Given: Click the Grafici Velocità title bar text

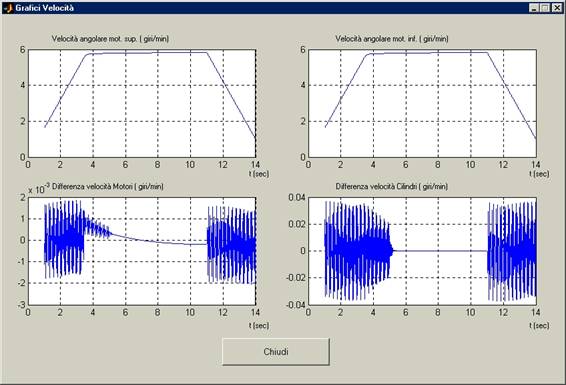Looking at the screenshot, I should pyautogui.click(x=44, y=8).
